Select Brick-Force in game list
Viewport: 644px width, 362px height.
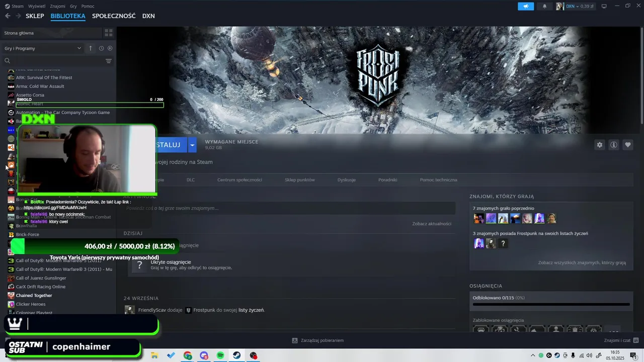[28, 234]
